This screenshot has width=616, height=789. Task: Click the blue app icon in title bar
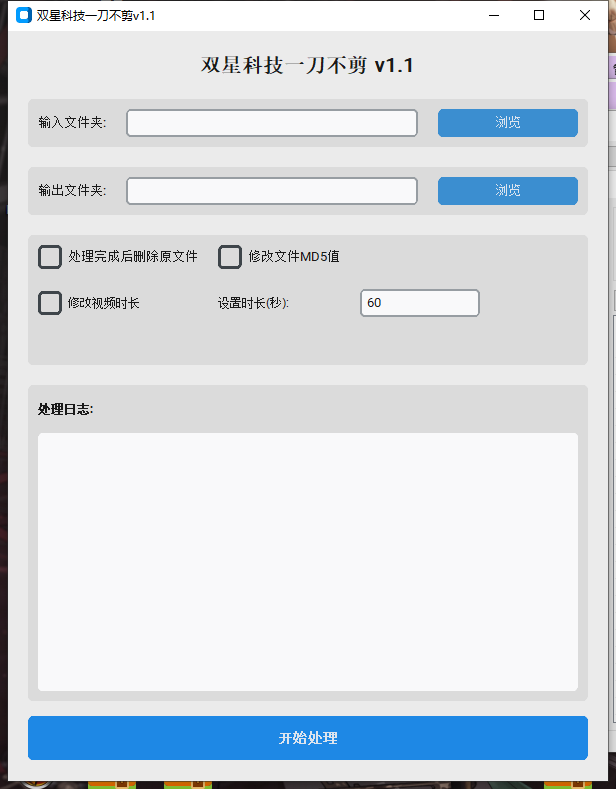coord(24,15)
